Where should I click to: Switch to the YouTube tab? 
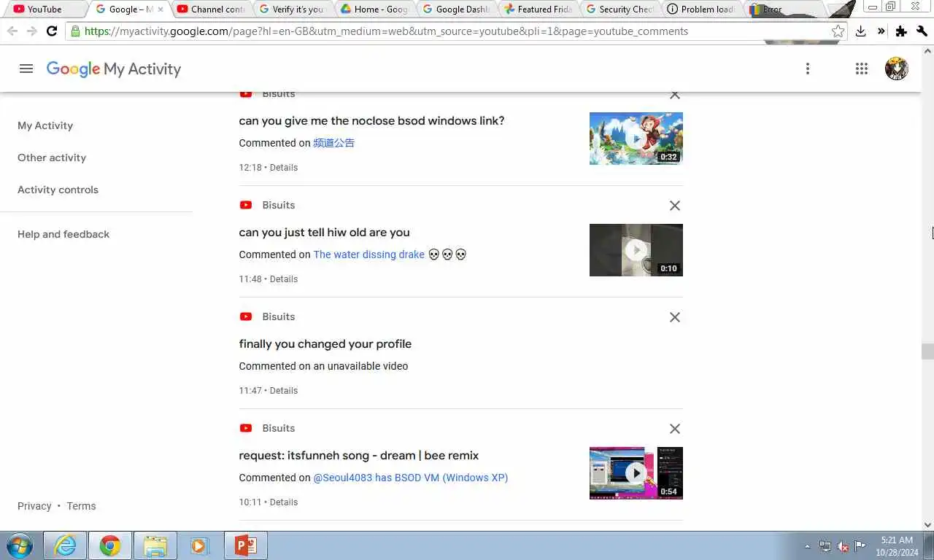pyautogui.click(x=44, y=9)
